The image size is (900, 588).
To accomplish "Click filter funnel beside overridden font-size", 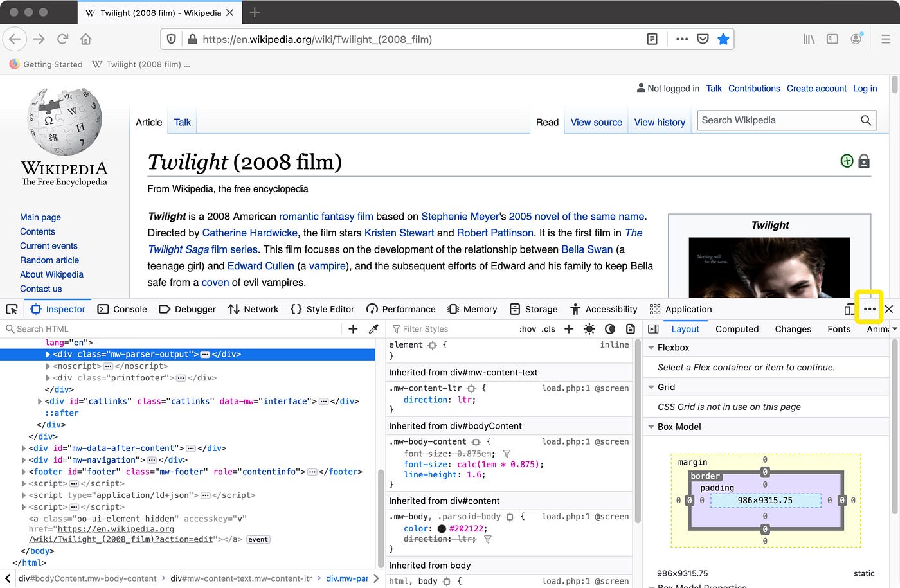I will 507,454.
